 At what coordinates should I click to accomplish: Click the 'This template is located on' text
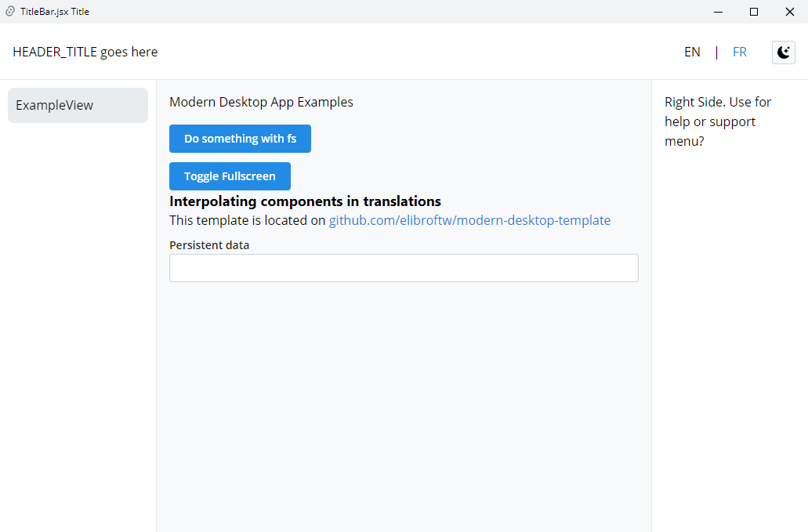click(247, 221)
